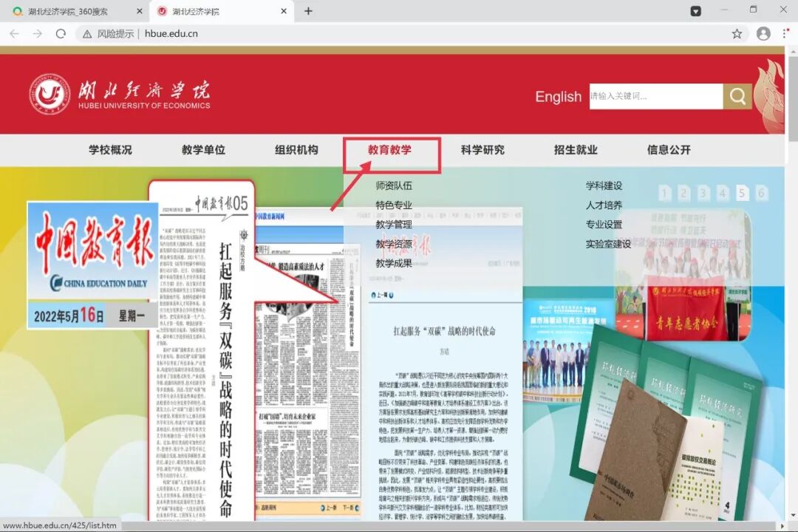This screenshot has height=532, width=798.
Task: Open the 学校概况 menu
Action: (110, 150)
